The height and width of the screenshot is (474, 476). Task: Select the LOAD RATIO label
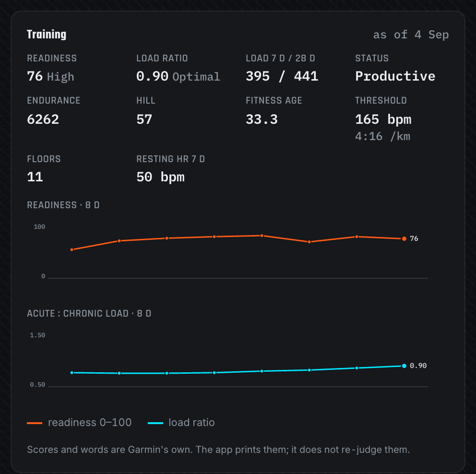pos(162,58)
